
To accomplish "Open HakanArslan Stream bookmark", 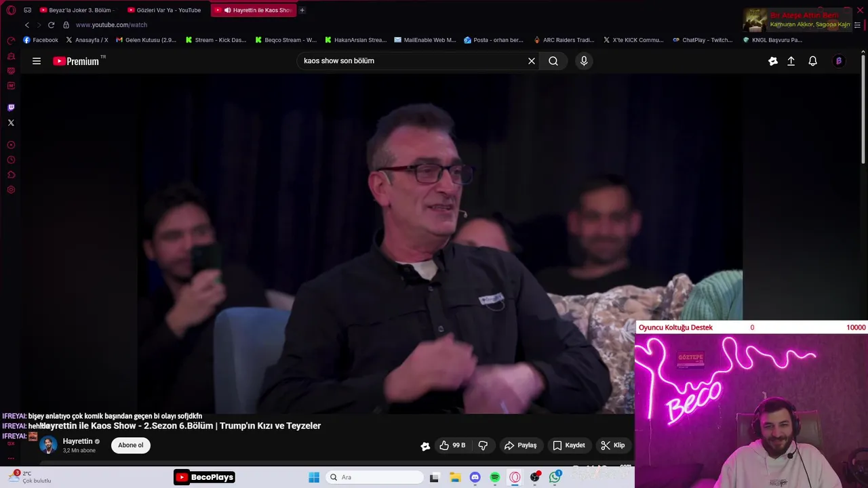I will point(355,40).
